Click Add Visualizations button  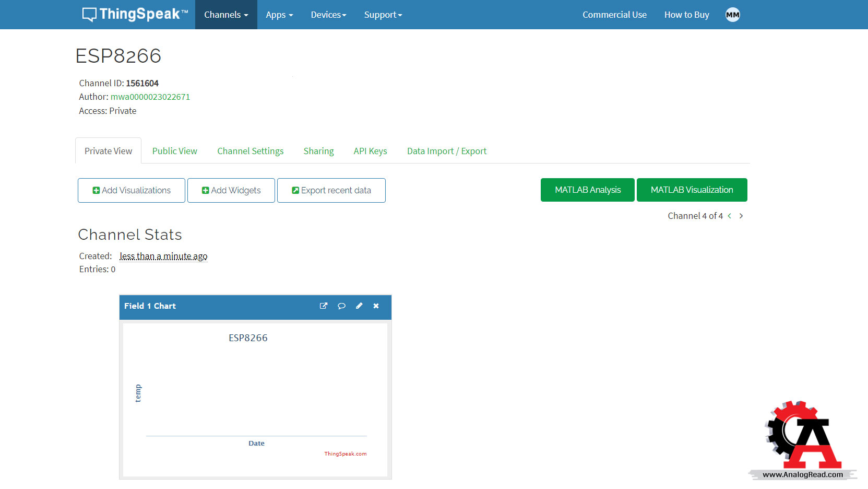click(132, 190)
